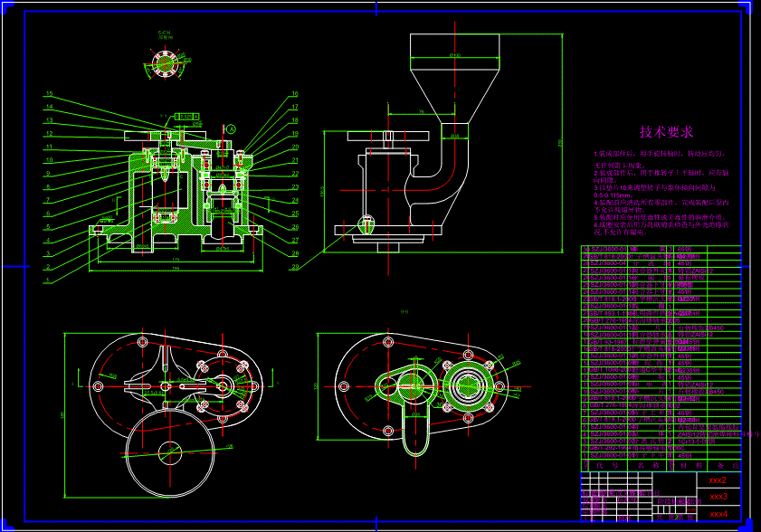This screenshot has height=532, width=761.
Task: Click the 备注 header in parts list
Action: coord(728,465)
